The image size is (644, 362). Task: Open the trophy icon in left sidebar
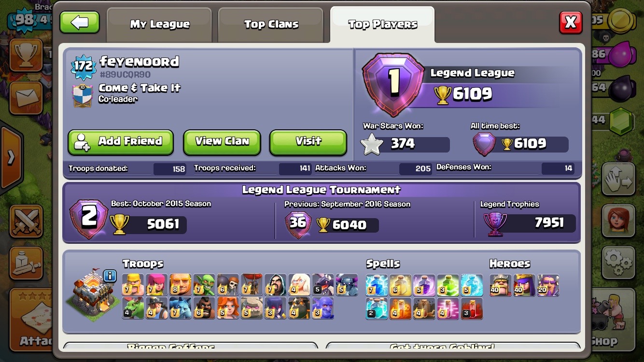(26, 55)
